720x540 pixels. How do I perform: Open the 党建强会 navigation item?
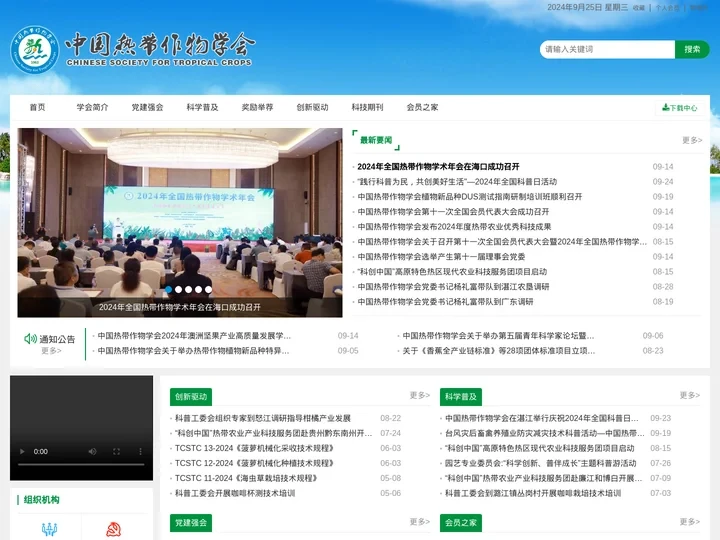click(x=147, y=107)
